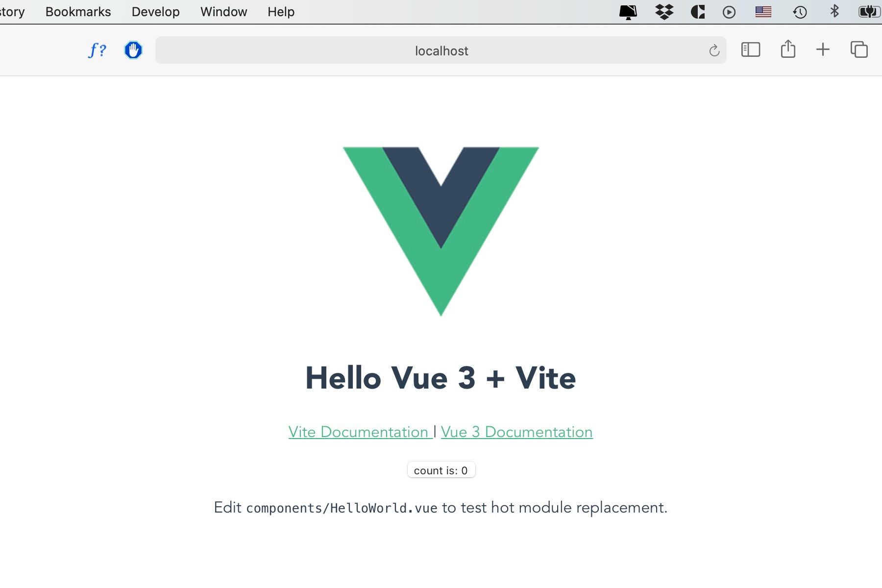Open the Window menu
This screenshot has height=588, width=882.
(224, 12)
